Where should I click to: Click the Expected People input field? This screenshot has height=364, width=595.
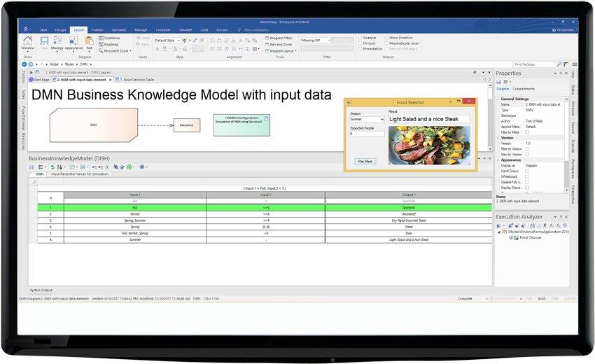coord(366,134)
